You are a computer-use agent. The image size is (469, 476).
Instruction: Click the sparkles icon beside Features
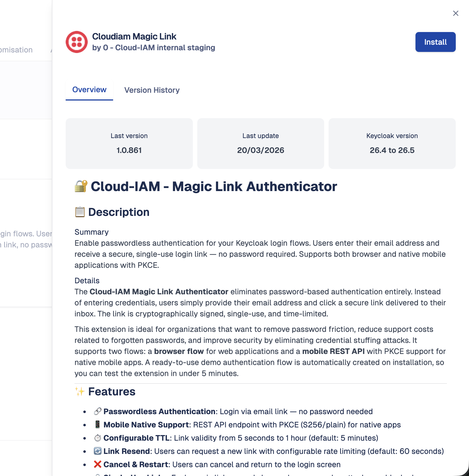[79, 391]
